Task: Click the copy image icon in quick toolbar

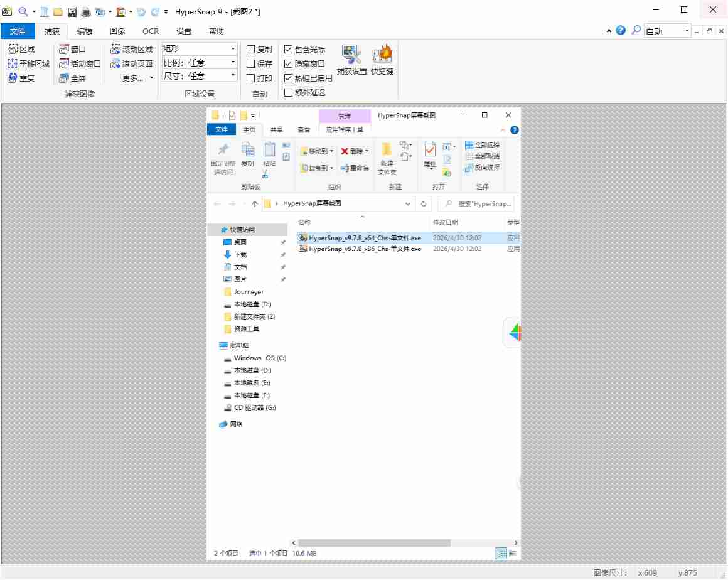Action: [x=99, y=12]
